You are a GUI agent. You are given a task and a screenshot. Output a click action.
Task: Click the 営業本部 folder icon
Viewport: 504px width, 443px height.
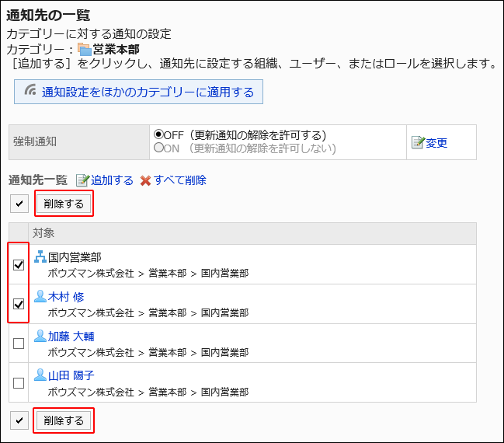pyautogui.click(x=85, y=50)
